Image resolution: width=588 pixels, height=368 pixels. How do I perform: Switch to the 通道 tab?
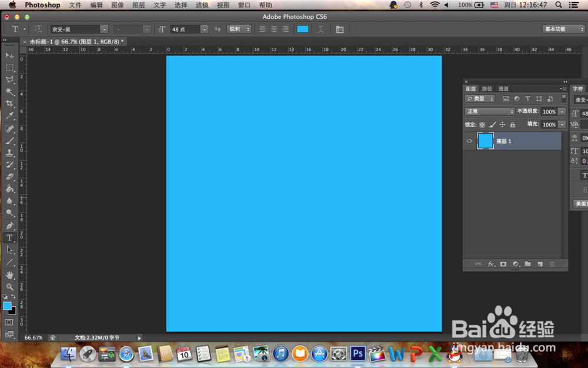point(503,89)
